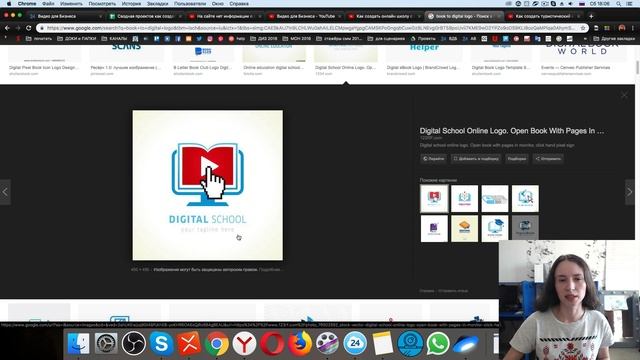
Task: Open Finder from the dock
Action: (x=78, y=343)
